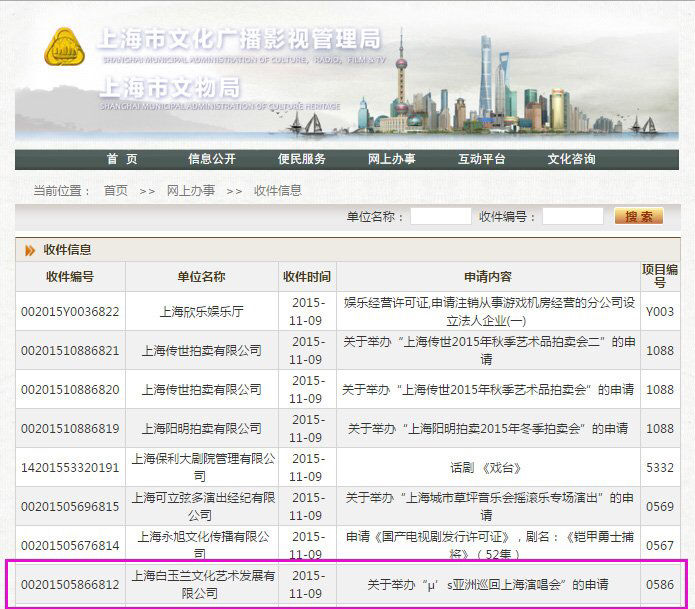
Task: Click unit name 上海欣乐娱乐厅
Action: [202, 312]
